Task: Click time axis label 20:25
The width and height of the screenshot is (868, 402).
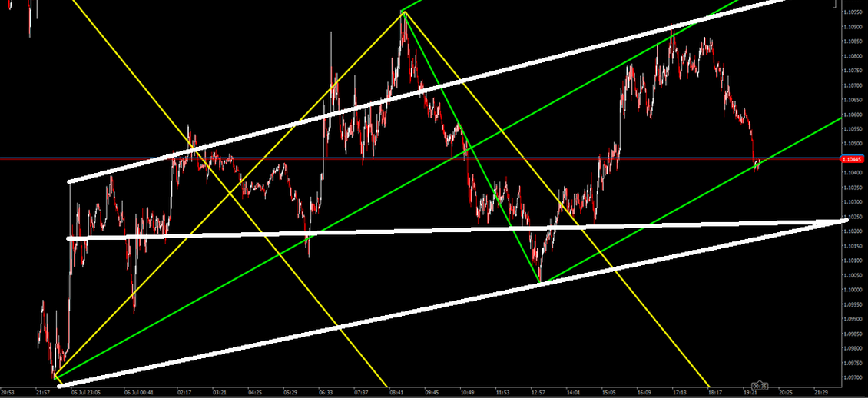Action: (x=786, y=392)
